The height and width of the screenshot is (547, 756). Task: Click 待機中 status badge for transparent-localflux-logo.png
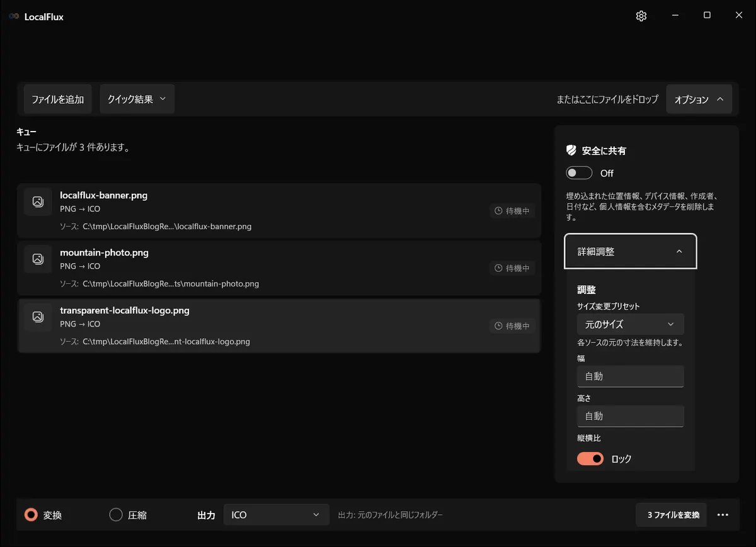(512, 326)
